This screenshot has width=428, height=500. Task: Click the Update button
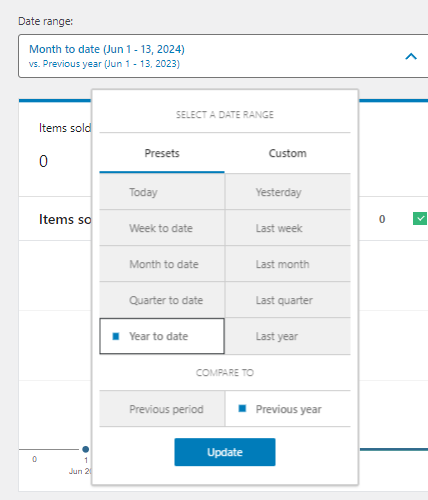click(225, 452)
